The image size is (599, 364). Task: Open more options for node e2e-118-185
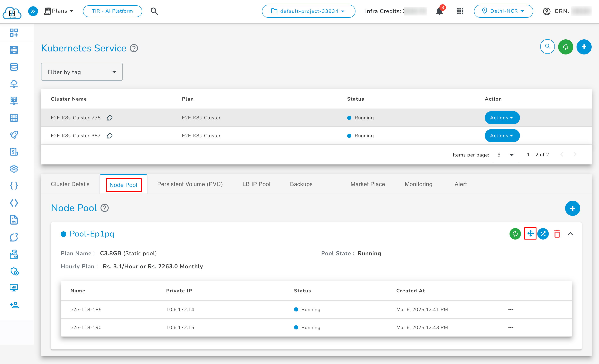(x=511, y=309)
